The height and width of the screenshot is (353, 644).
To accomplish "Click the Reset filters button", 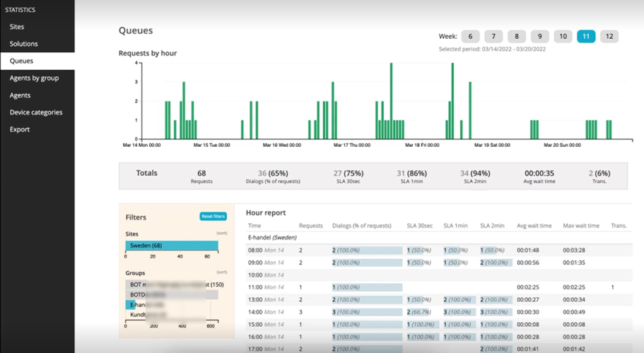I will (213, 217).
